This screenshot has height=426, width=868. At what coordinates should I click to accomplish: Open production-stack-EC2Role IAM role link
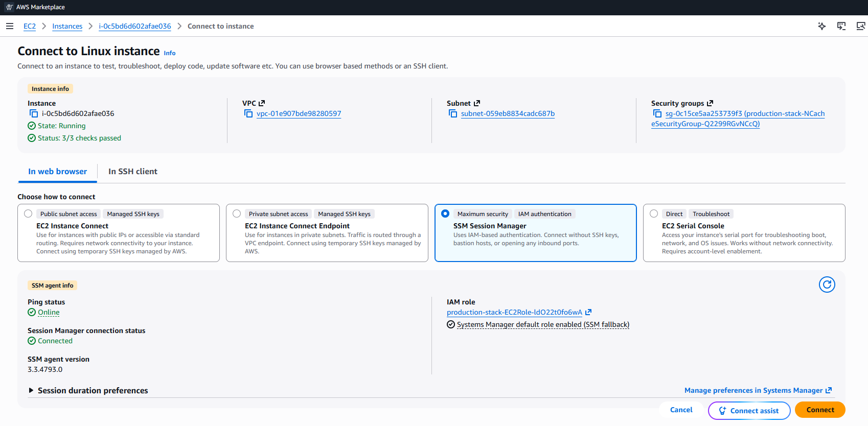pyautogui.click(x=514, y=312)
